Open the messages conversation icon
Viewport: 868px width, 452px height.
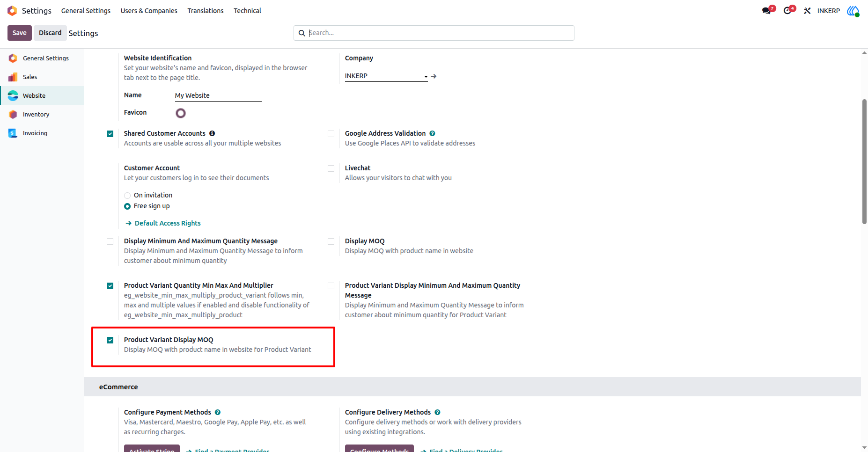[766, 11]
